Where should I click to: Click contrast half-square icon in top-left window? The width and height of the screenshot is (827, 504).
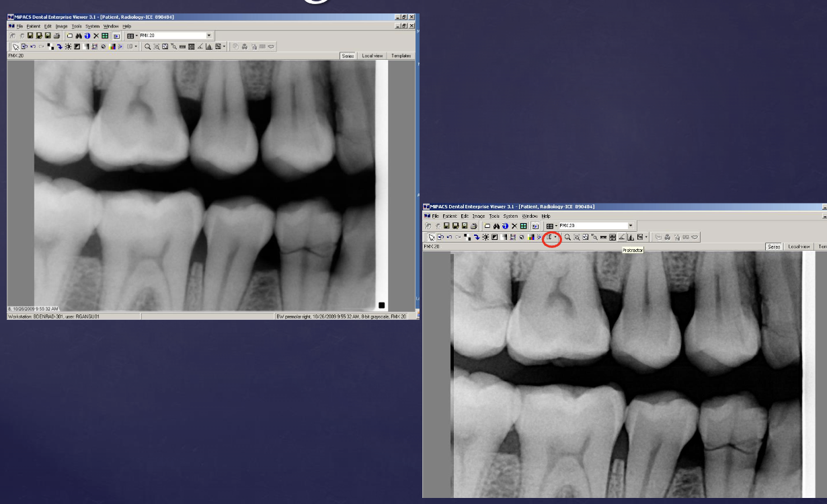coord(77,46)
